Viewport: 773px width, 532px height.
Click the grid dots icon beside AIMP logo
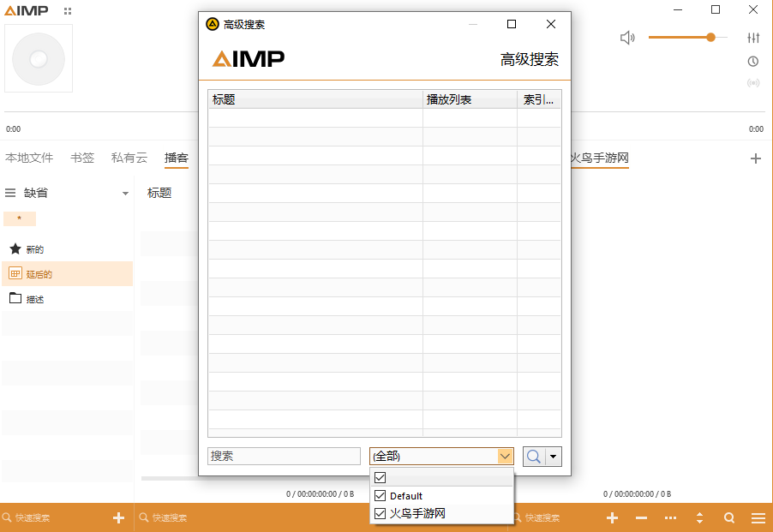click(x=68, y=10)
